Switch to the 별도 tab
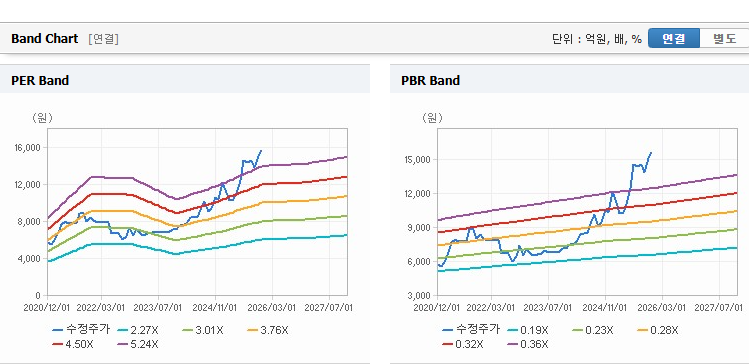 [724, 39]
